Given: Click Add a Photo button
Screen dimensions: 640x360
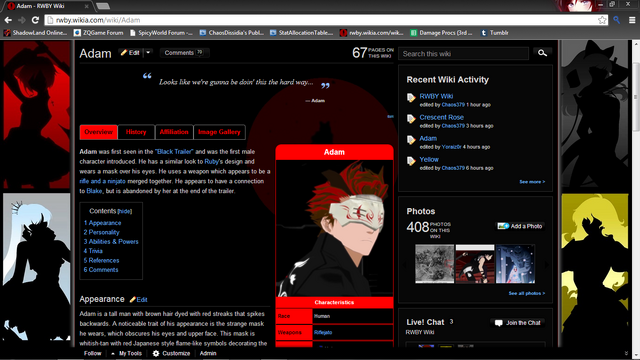Looking at the screenshot, I should click(x=520, y=226).
